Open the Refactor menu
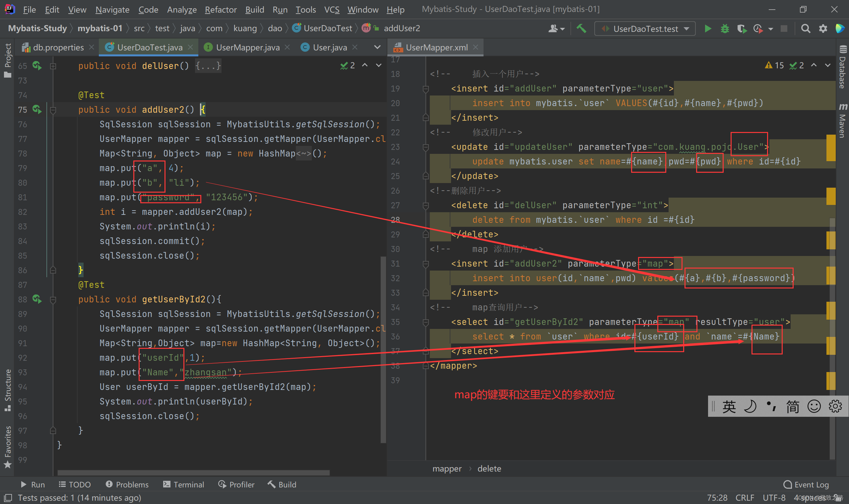 [x=221, y=10]
